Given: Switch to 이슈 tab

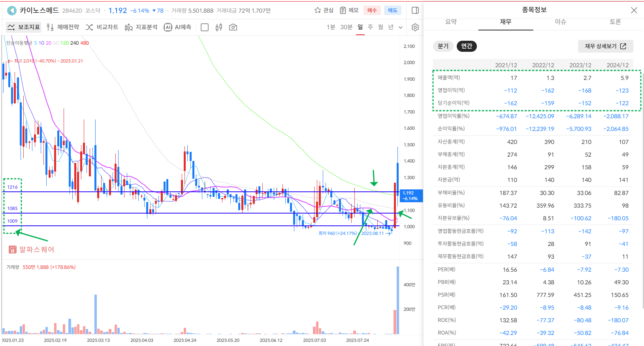Looking at the screenshot, I should [561, 22].
